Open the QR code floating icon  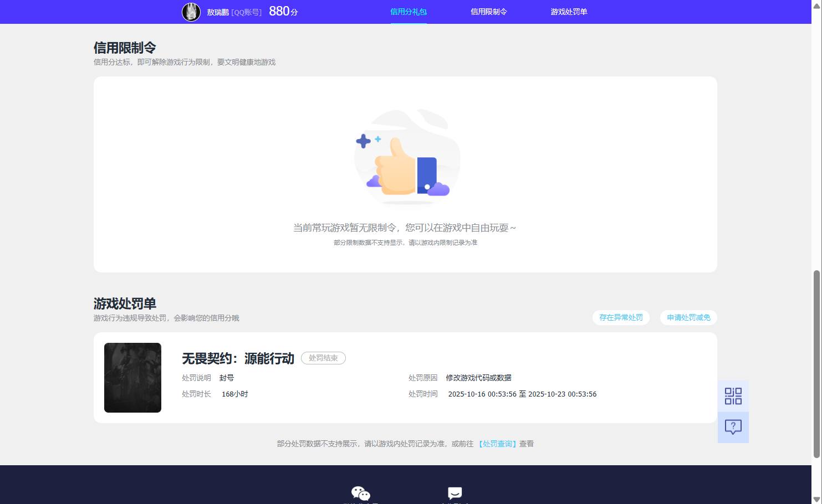point(733,396)
